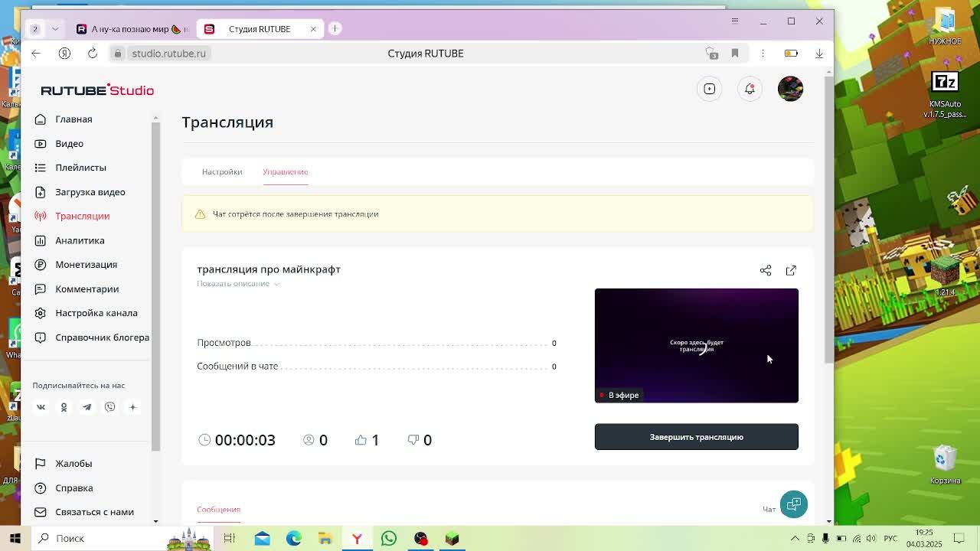Click the notification bell icon
Image resolution: width=980 pixels, height=551 pixels.
(750, 88)
